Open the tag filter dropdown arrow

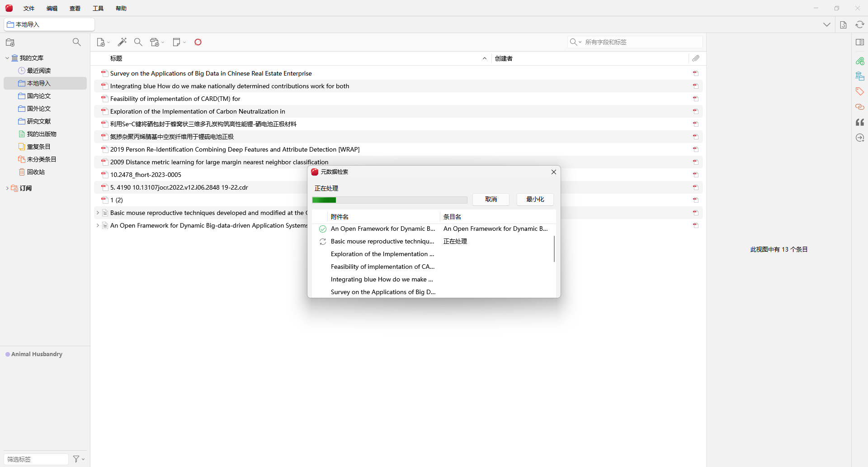[79, 459]
